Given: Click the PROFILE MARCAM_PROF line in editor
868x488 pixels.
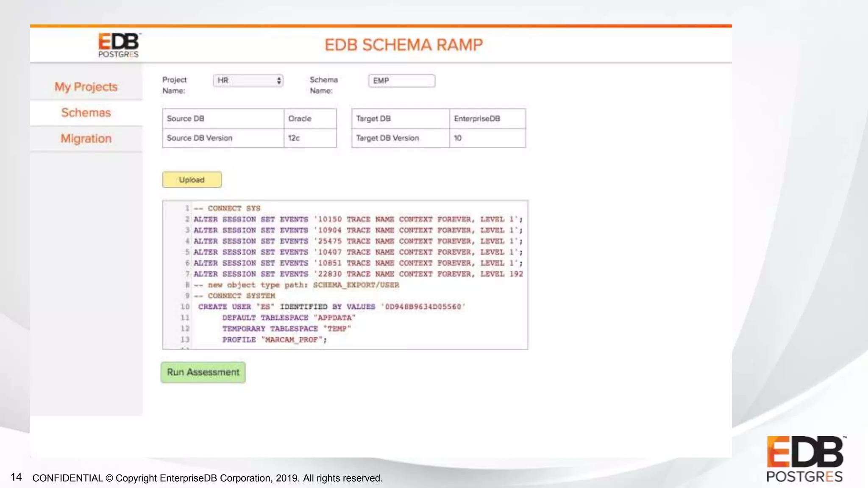Looking at the screenshot, I should tap(274, 340).
